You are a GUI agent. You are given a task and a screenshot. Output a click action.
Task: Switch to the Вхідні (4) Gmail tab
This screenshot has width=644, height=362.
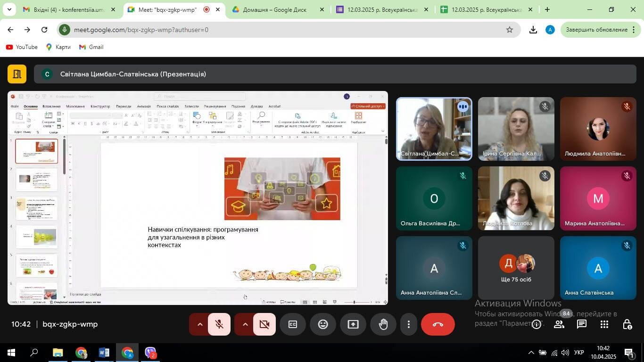69,9
